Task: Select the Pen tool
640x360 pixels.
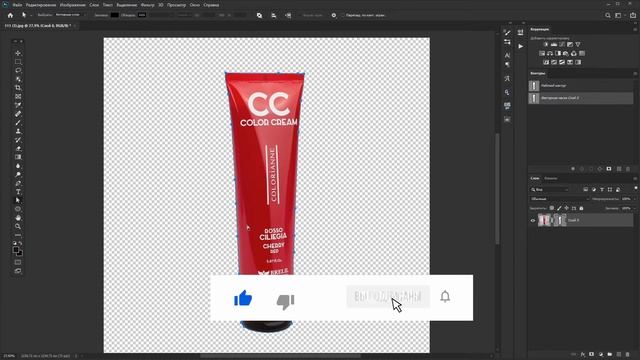Action: click(18, 183)
